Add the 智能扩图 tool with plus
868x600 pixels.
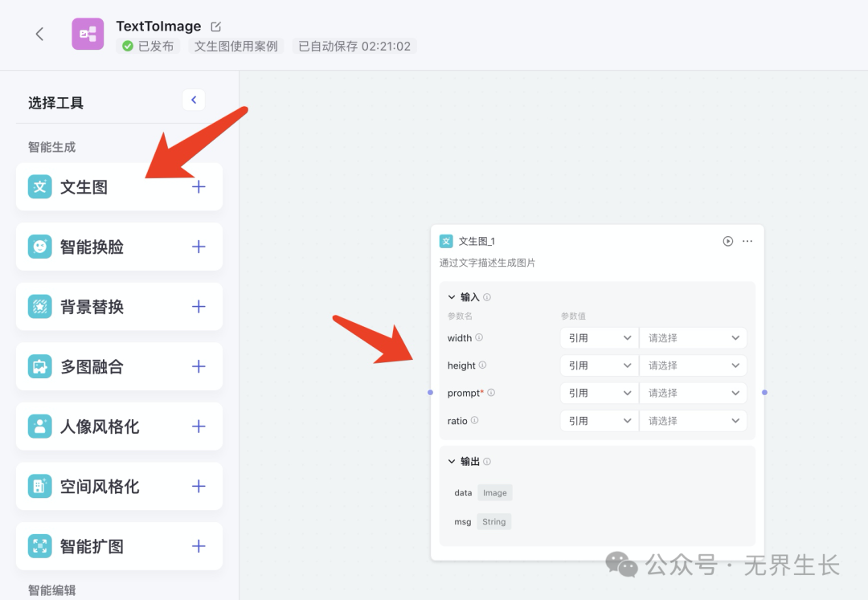pos(199,546)
